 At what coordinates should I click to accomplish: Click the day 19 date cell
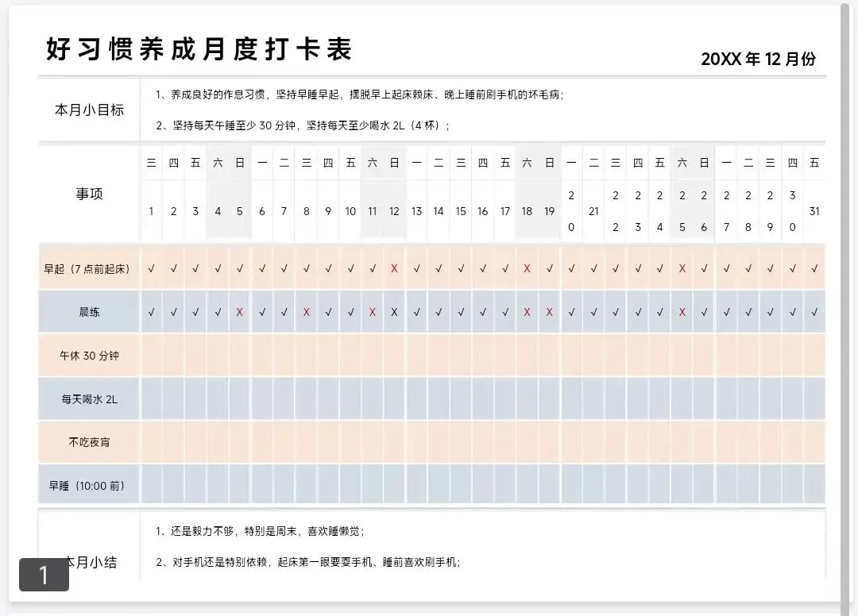click(550, 211)
